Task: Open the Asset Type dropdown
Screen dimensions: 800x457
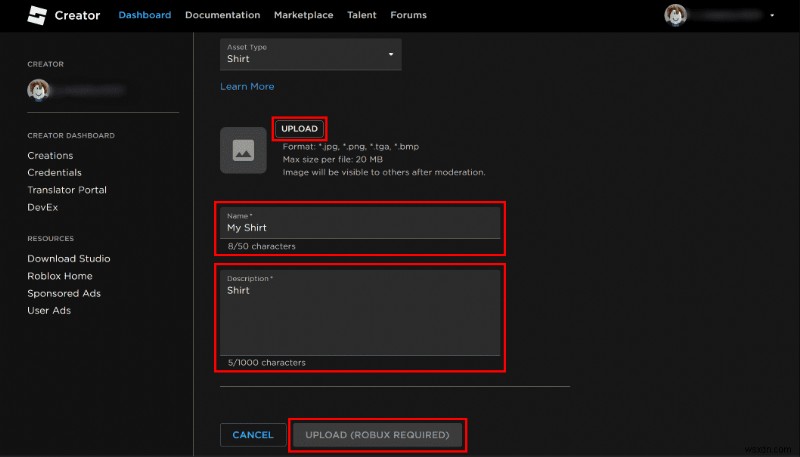Action: 311,54
